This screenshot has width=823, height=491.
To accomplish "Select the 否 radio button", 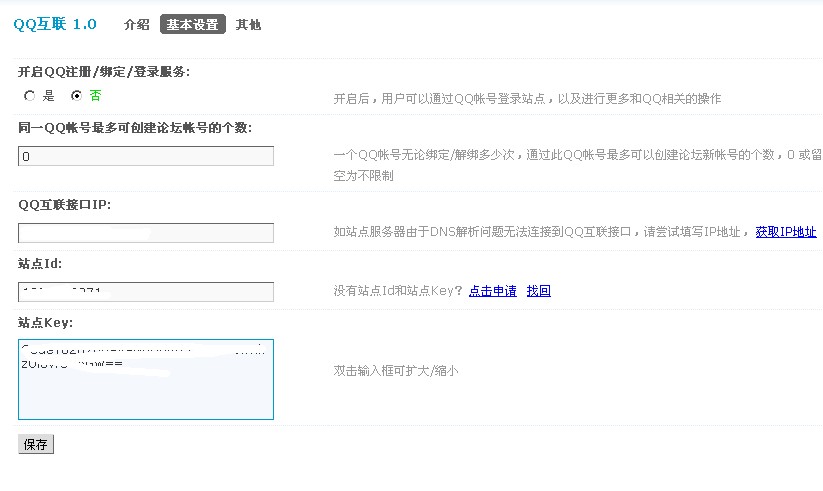I will pos(77,96).
